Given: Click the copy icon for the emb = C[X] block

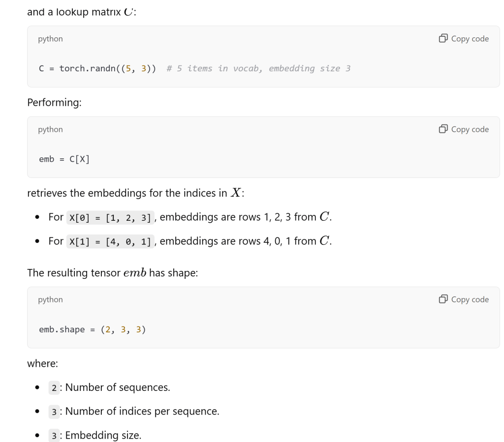Looking at the screenshot, I should click(443, 129).
